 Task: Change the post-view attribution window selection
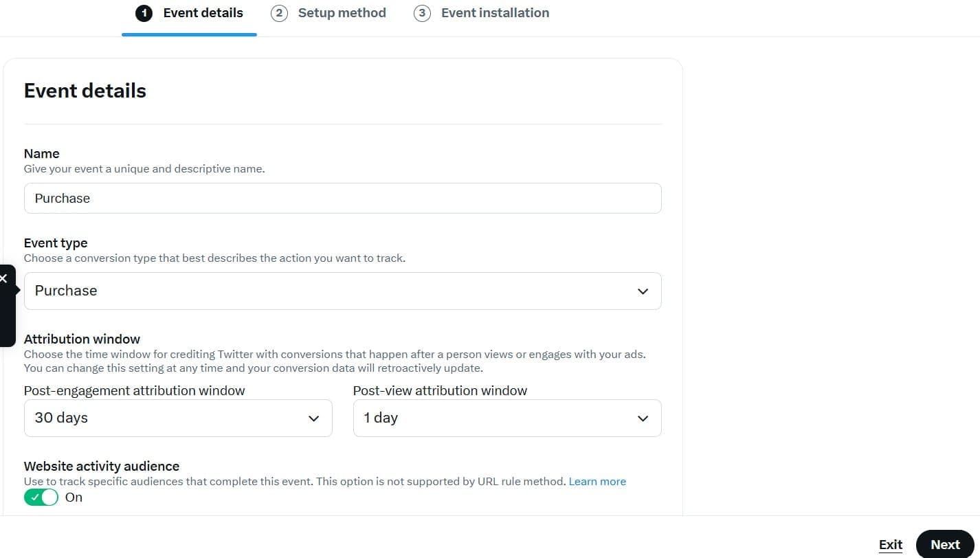[506, 418]
